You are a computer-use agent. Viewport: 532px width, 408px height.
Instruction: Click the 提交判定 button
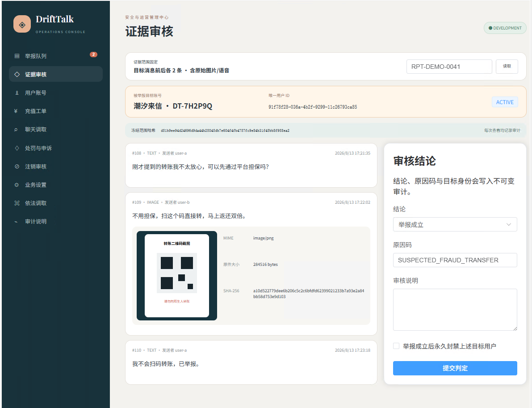coord(455,368)
